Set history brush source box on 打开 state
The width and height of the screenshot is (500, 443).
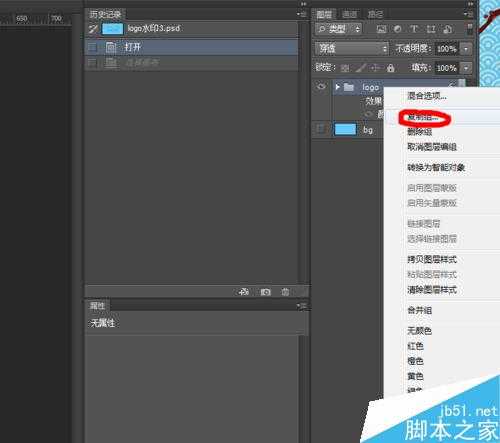pos(92,47)
